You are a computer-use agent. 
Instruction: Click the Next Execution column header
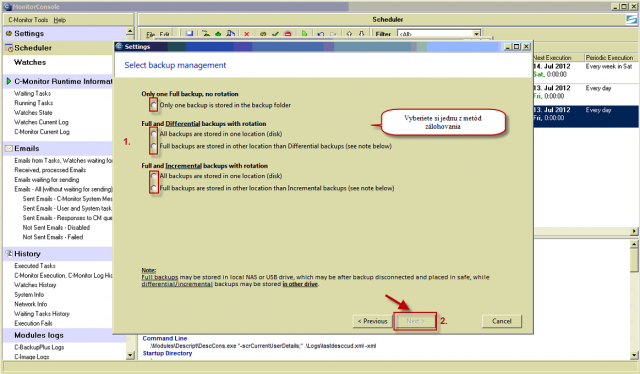coord(552,58)
